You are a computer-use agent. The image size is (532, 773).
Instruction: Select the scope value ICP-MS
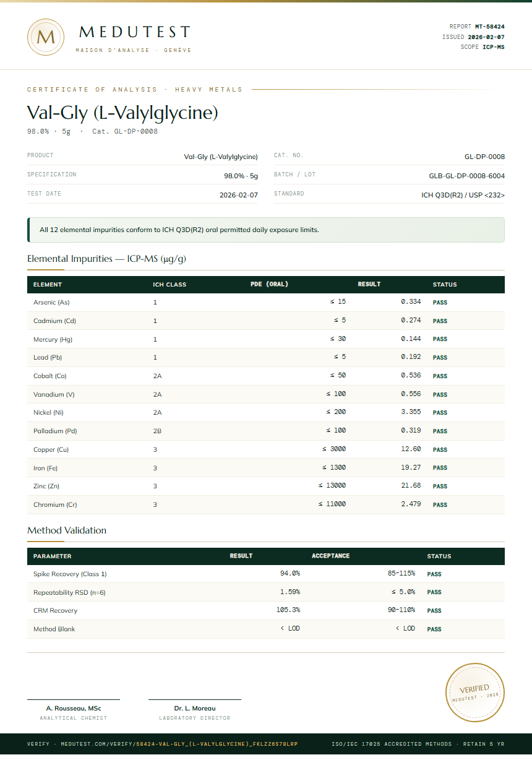(x=494, y=47)
